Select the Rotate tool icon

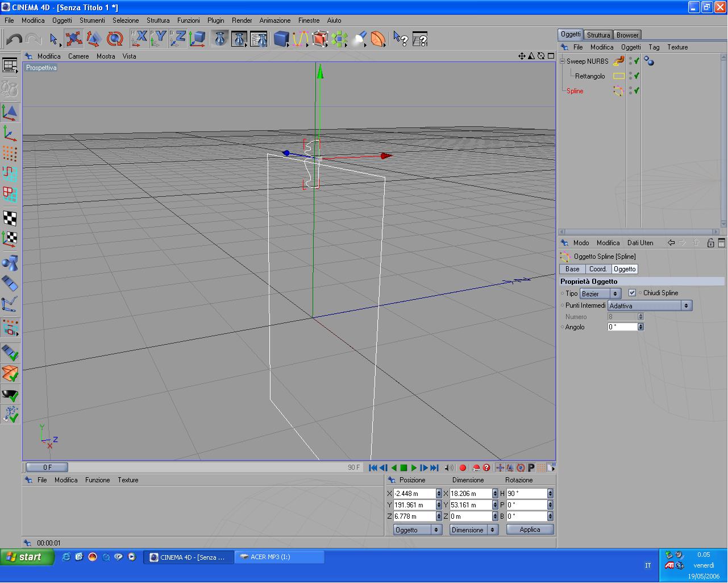pyautogui.click(x=114, y=39)
